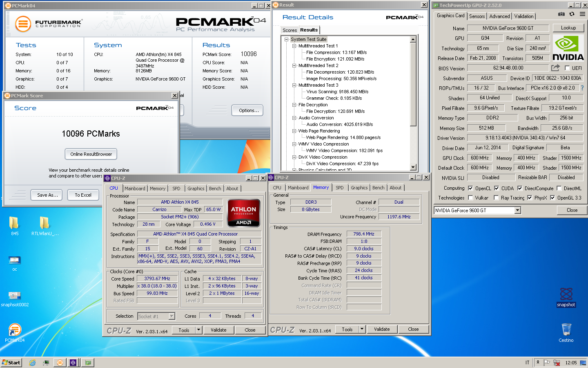Toggle DirectCompute checkbox

[520, 188]
